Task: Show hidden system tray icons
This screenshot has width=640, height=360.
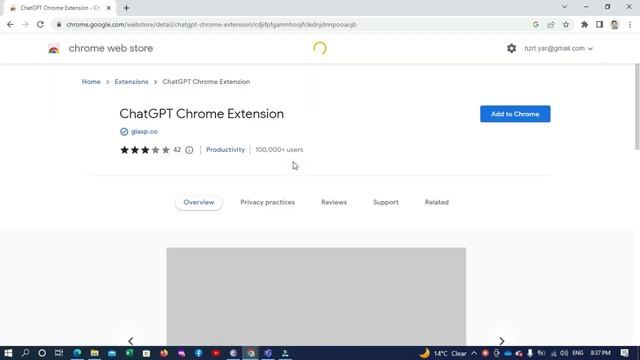Action: [474, 353]
